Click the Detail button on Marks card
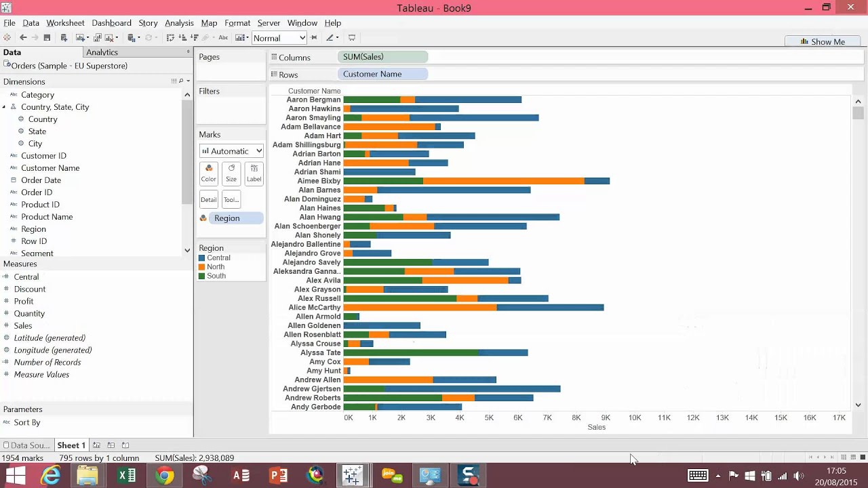This screenshot has height=488, width=868. [208, 199]
